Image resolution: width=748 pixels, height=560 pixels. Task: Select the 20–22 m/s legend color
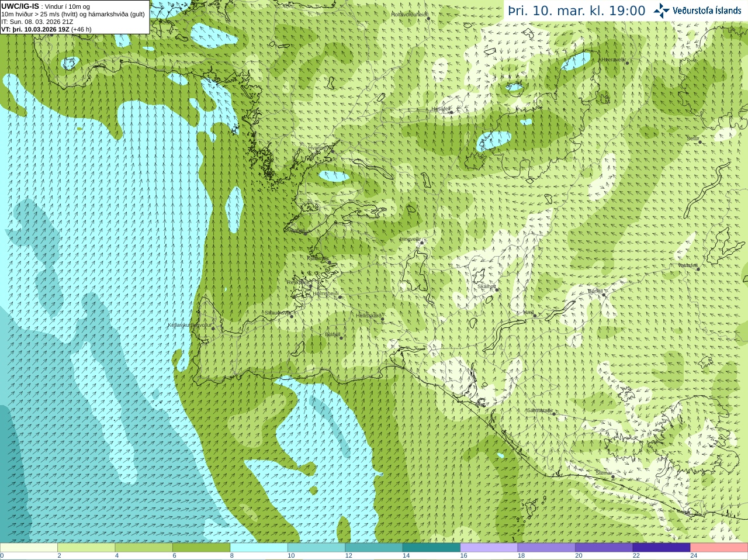coord(604,548)
